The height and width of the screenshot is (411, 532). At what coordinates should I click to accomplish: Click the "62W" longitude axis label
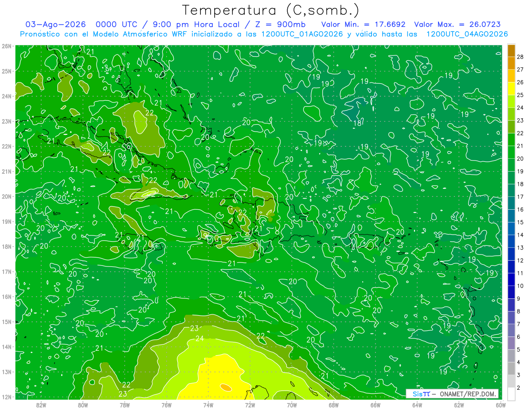(x=459, y=405)
